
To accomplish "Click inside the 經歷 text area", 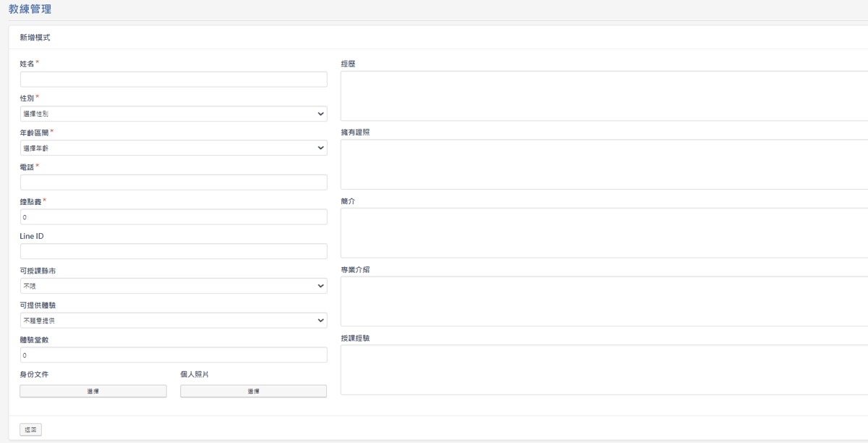I will coord(604,96).
